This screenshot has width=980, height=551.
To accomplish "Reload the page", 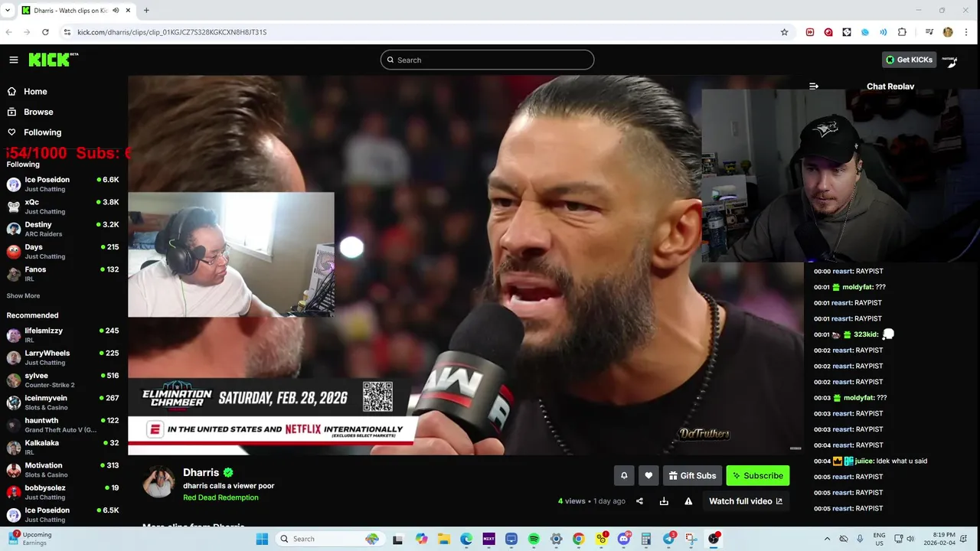I will [45, 32].
